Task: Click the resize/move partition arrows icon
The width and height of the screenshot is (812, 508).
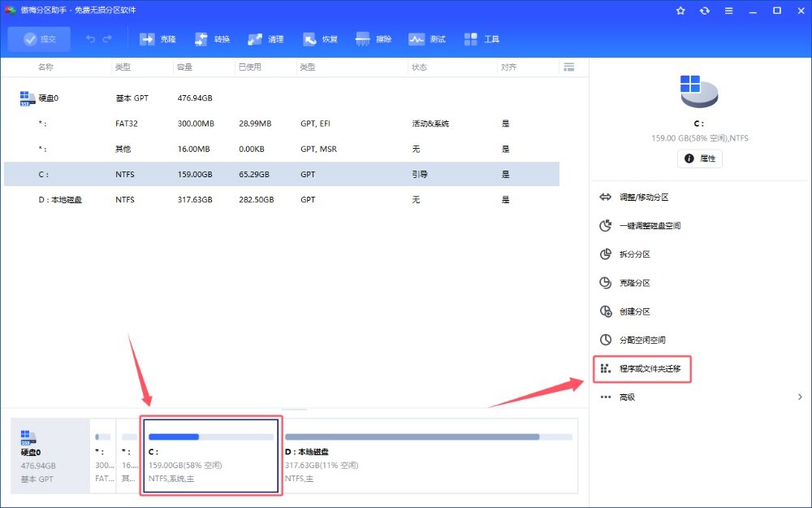Action: (606, 197)
